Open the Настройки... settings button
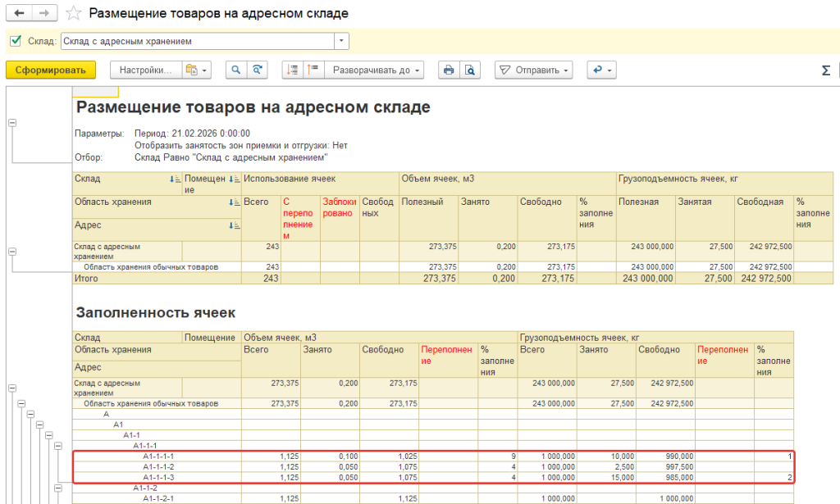 (x=145, y=70)
